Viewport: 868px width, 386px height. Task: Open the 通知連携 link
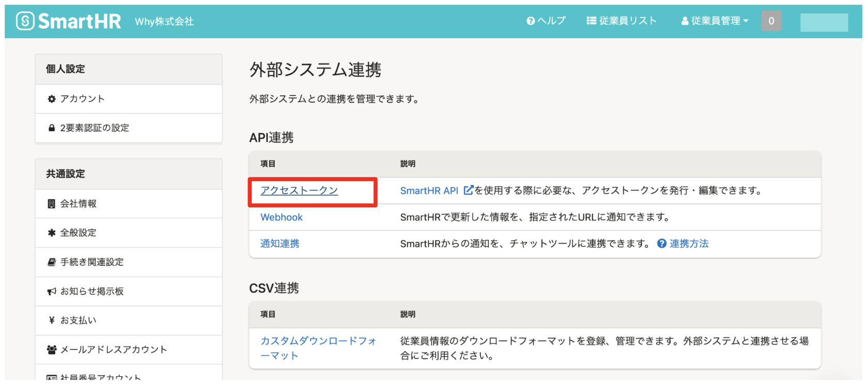[280, 244]
